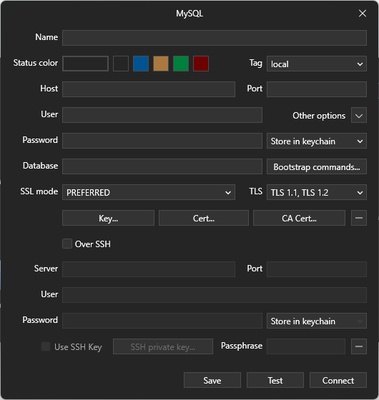Image resolution: width=379 pixels, height=400 pixels.
Task: Choose a CA Cert file
Action: [299, 218]
